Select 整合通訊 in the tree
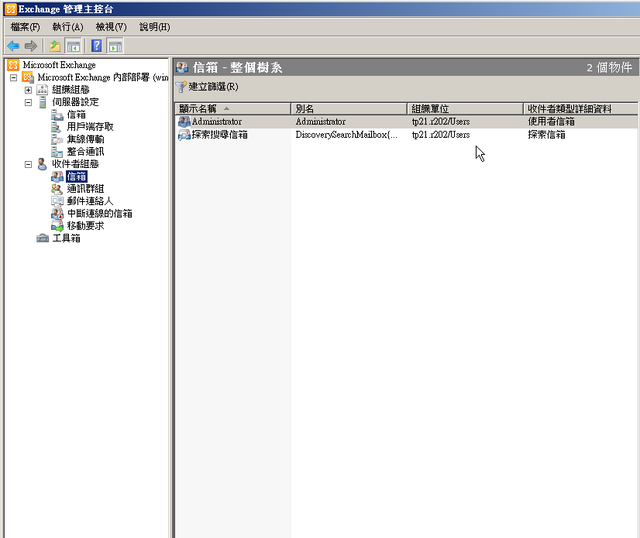Viewport: 640px width, 538px height. 85,151
